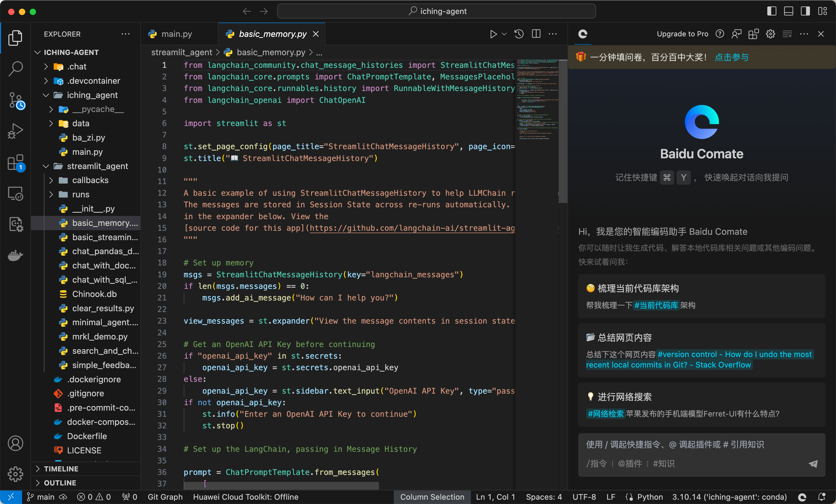Open the Extensions view with badge

15,163
